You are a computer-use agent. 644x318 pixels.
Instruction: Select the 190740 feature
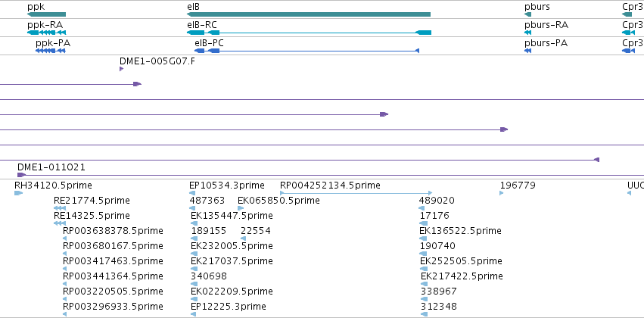click(438, 246)
